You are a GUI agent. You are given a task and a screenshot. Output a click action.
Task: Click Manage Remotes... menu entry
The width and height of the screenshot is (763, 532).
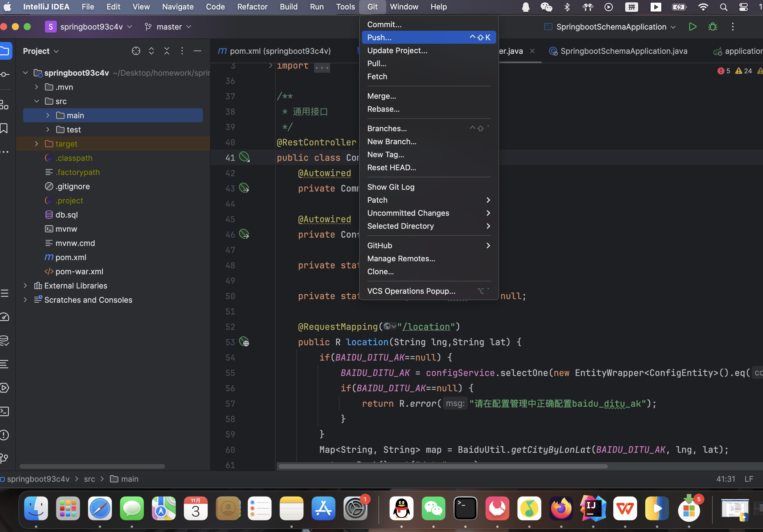tap(401, 258)
